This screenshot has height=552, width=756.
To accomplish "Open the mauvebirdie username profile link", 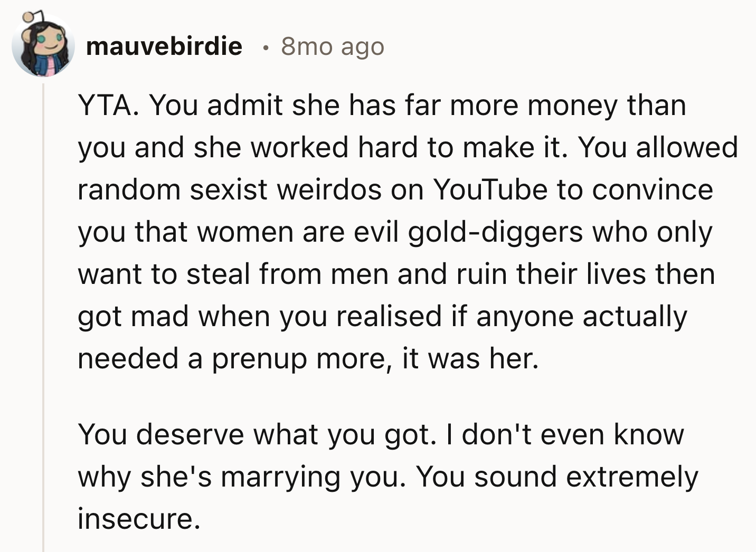I will coord(164,46).
